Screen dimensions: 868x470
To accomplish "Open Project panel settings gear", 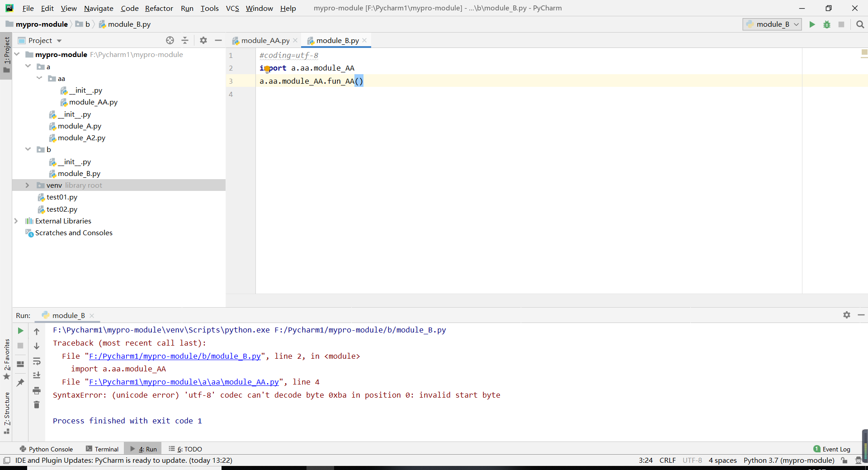I will [x=203, y=40].
